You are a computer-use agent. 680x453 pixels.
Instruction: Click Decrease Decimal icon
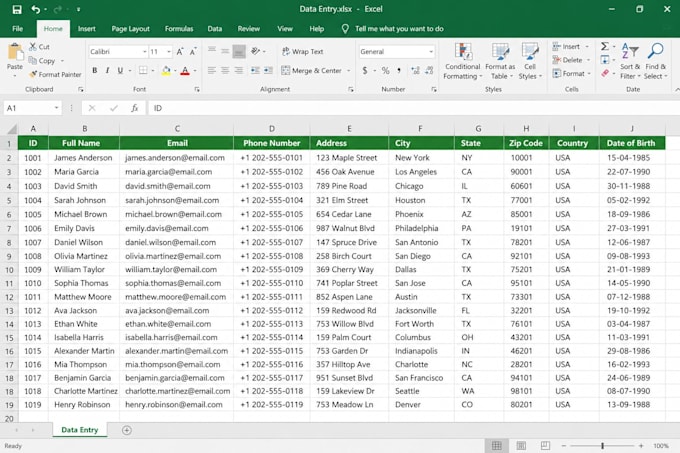point(429,70)
